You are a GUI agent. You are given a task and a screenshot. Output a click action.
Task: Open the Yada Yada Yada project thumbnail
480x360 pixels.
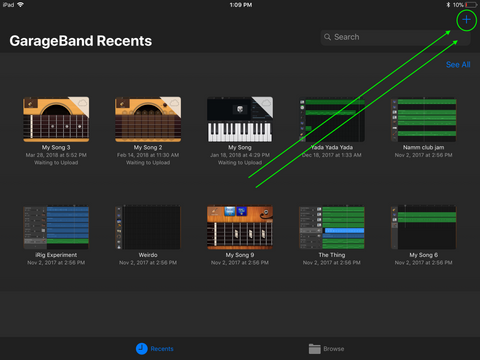(332, 119)
